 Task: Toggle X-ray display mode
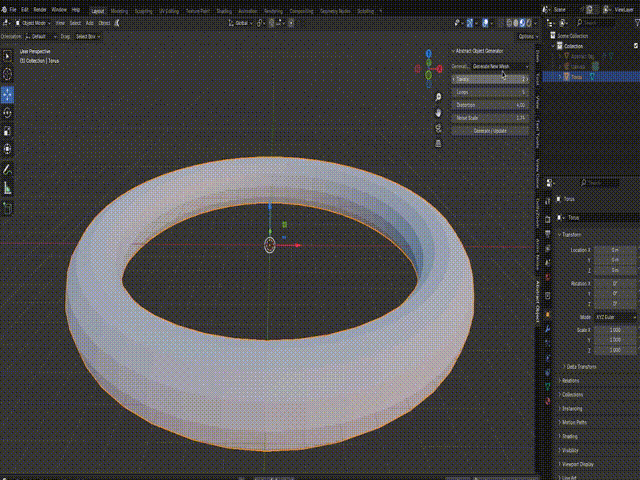click(501, 23)
